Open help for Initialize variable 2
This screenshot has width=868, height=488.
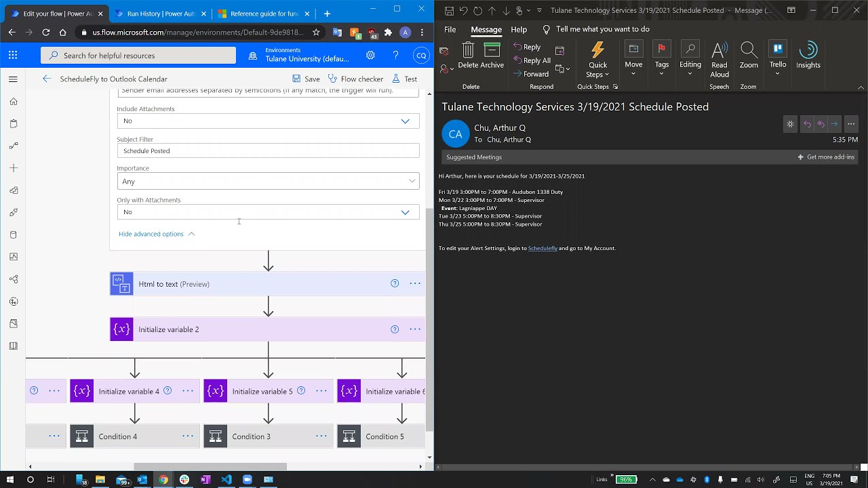(395, 329)
